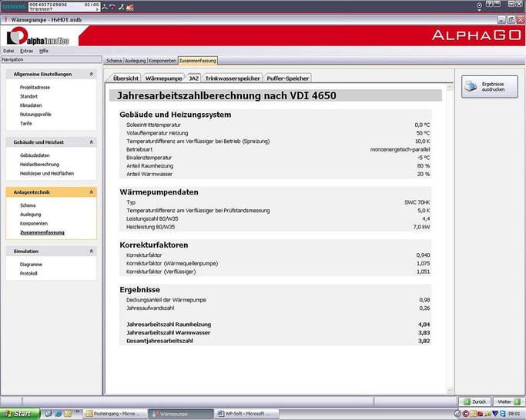Expand the Simulation section chevron
Viewport: 526px width, 420px height.
(x=92, y=251)
